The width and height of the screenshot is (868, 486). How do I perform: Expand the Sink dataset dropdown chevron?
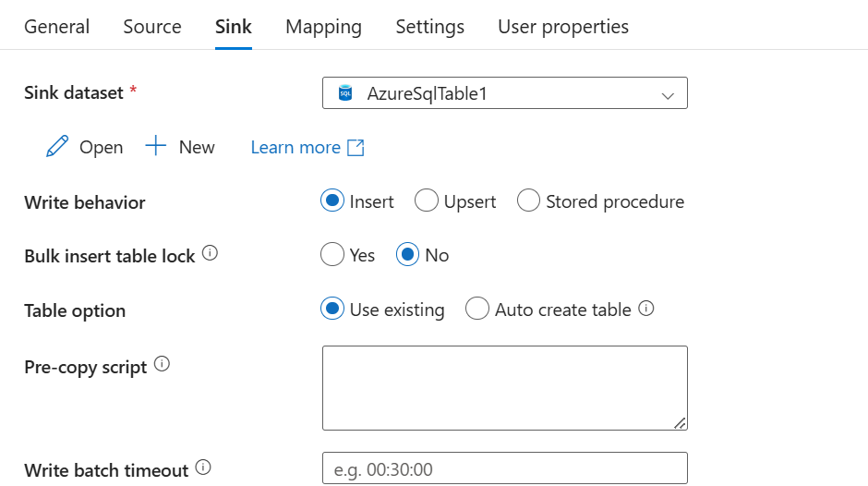coord(669,94)
